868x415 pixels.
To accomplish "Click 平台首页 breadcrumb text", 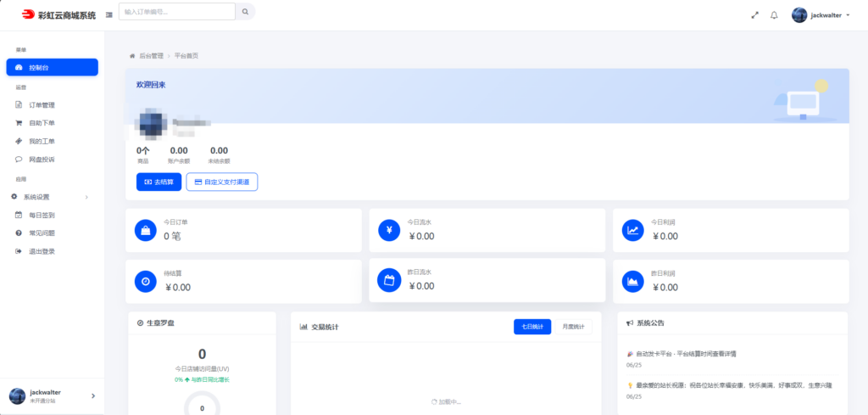I will (x=186, y=55).
